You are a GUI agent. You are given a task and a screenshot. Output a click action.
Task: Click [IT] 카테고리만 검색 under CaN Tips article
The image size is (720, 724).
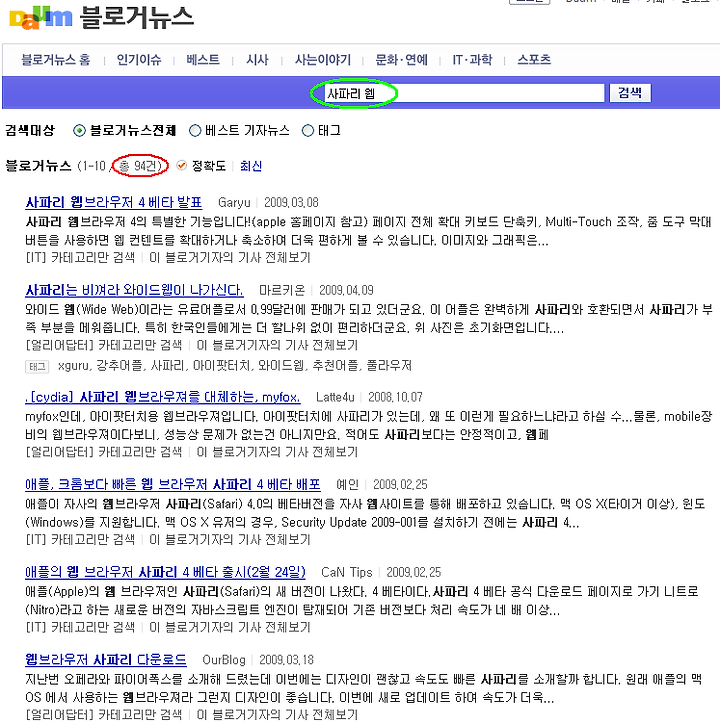click(80, 627)
